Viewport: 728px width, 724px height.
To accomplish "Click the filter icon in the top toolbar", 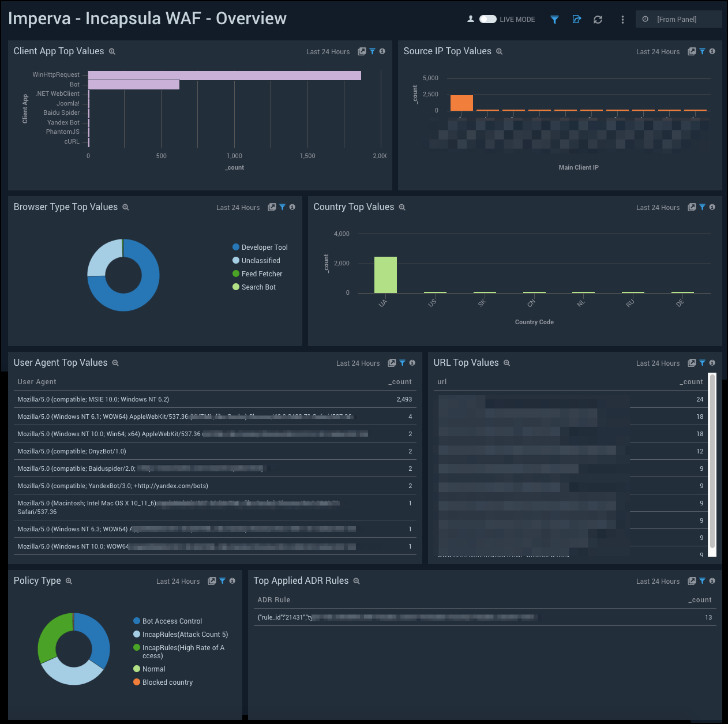I will 554,19.
